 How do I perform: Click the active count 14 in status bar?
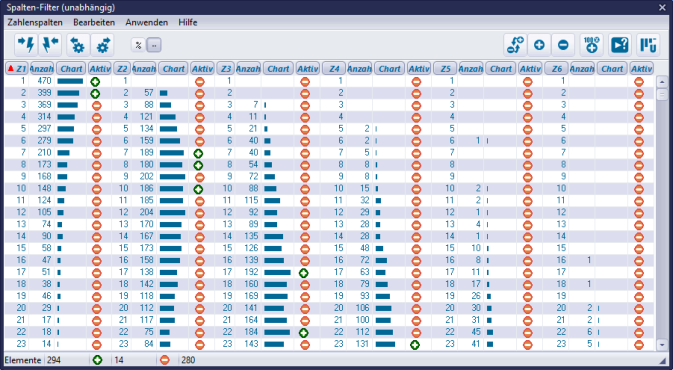point(119,360)
